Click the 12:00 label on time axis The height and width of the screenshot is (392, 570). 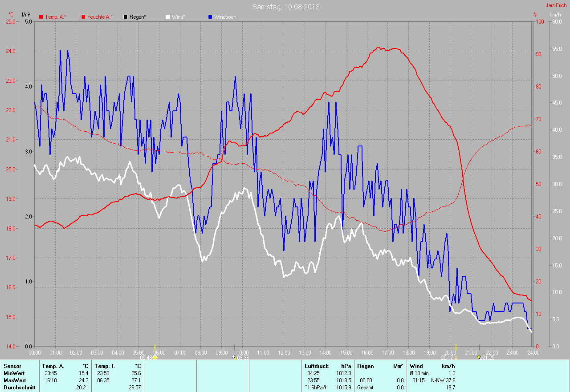point(284,352)
